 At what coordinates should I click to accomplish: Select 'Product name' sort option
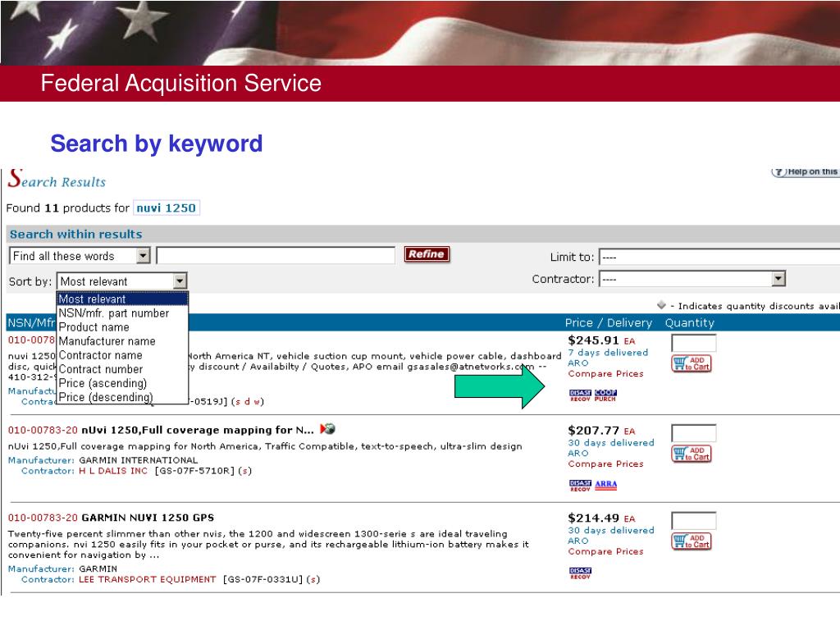pyautogui.click(x=122, y=326)
